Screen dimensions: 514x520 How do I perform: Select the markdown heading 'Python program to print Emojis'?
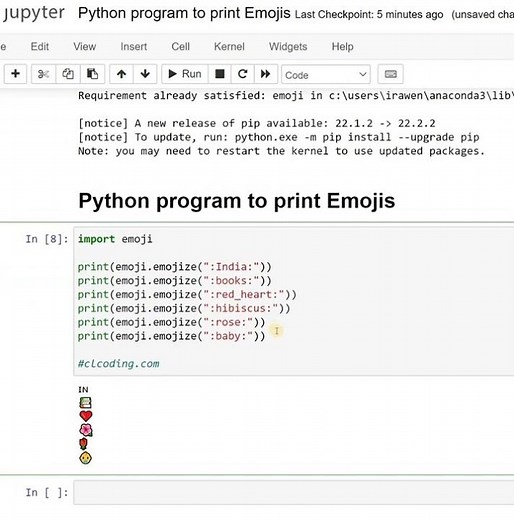[x=237, y=201]
